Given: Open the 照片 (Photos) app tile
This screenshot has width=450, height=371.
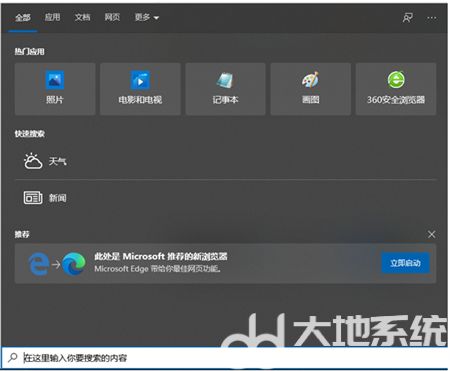Looking at the screenshot, I should click(55, 89).
